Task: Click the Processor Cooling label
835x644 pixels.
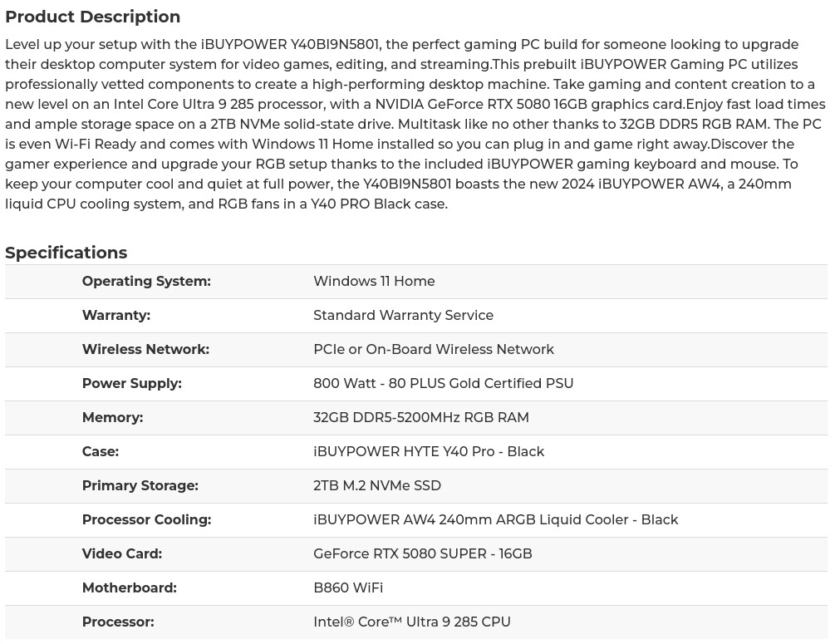Action: [x=146, y=520]
